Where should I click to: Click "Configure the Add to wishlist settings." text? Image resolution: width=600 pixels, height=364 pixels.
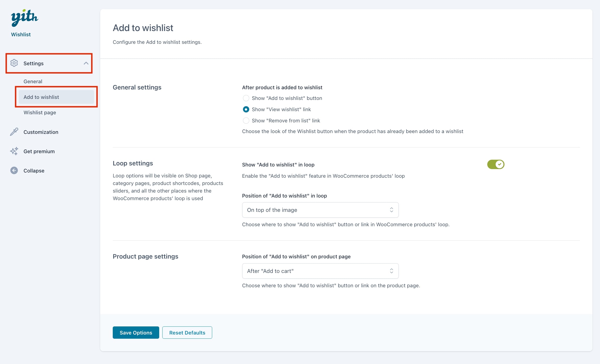157,42
